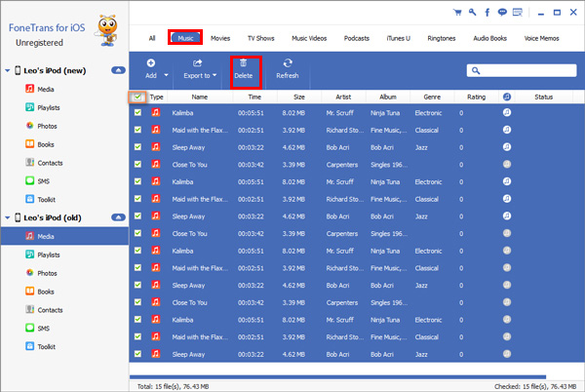The width and height of the screenshot is (585, 392).
Task: Switch to the iTunes U tab
Action: click(398, 38)
